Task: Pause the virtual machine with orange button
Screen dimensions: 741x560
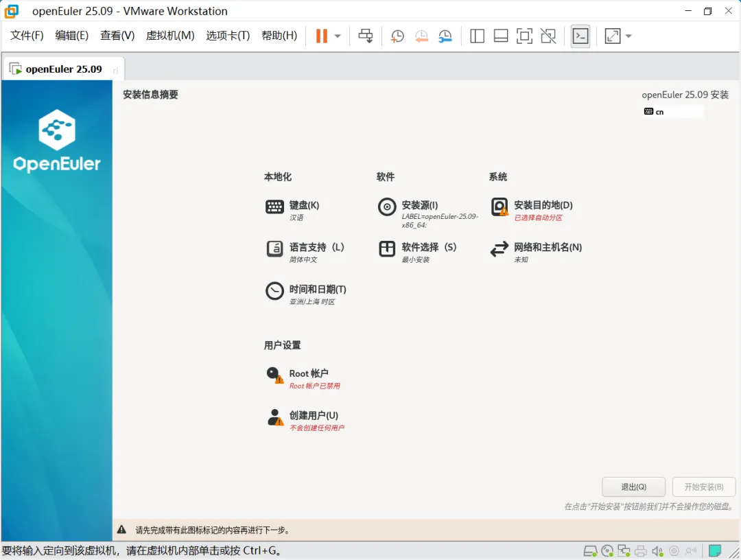Action: (x=321, y=36)
